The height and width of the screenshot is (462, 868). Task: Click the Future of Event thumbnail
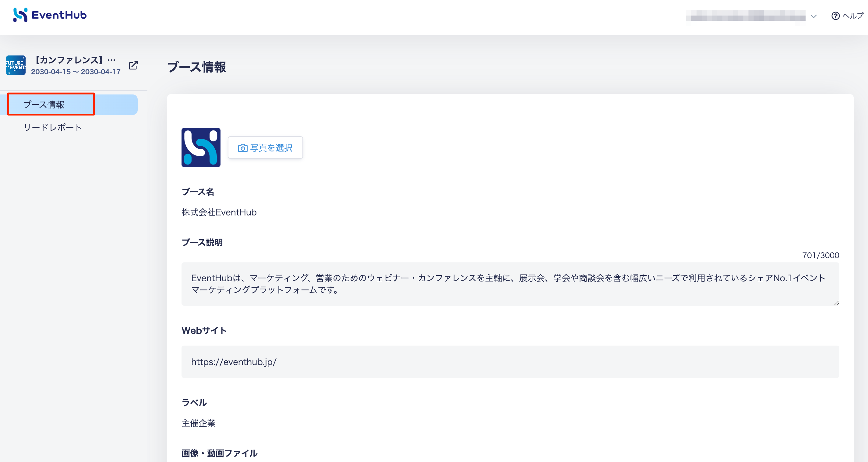16,65
